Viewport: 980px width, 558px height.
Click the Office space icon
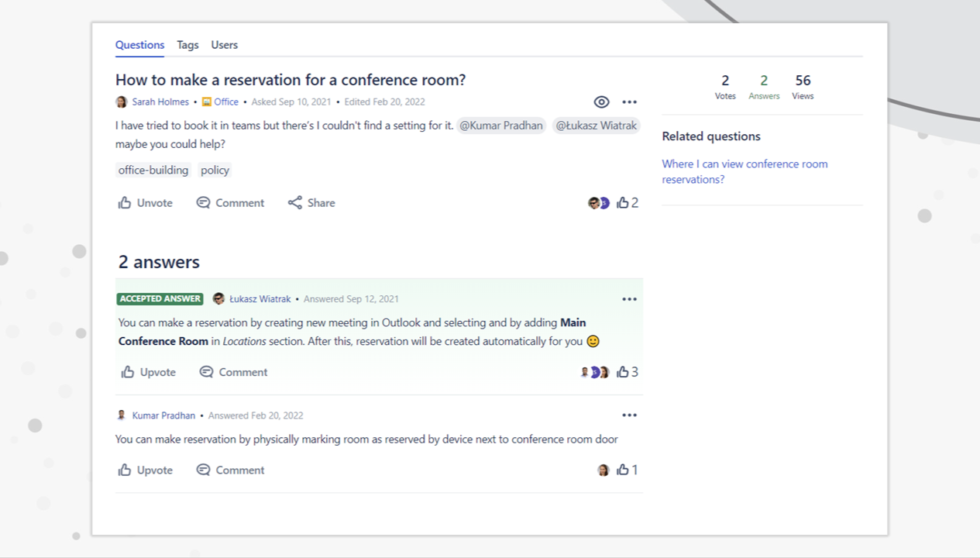coord(207,102)
